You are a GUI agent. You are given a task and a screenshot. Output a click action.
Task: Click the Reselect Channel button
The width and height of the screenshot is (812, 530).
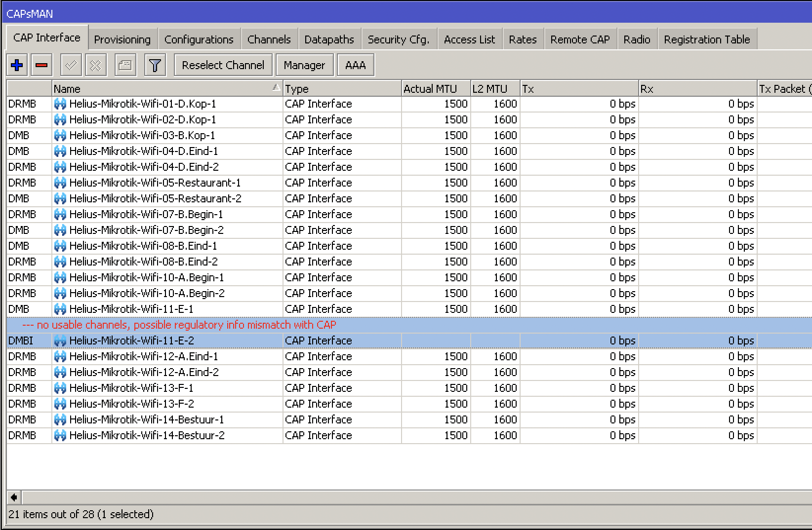pos(222,65)
